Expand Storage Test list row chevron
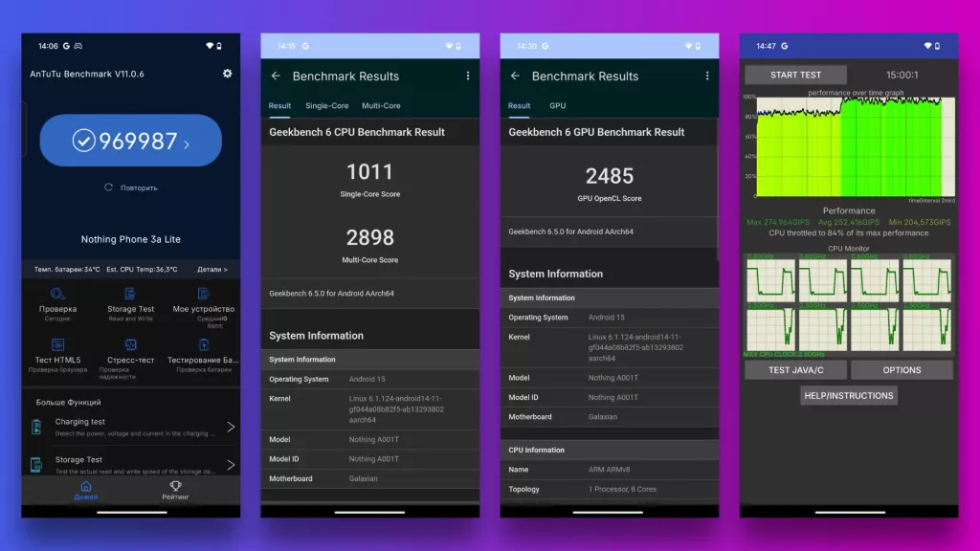This screenshot has height=551, width=980. (x=231, y=465)
